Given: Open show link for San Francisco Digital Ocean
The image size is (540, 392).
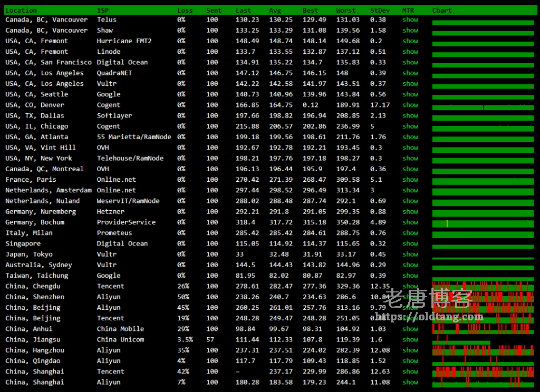Looking at the screenshot, I should tap(410, 62).
